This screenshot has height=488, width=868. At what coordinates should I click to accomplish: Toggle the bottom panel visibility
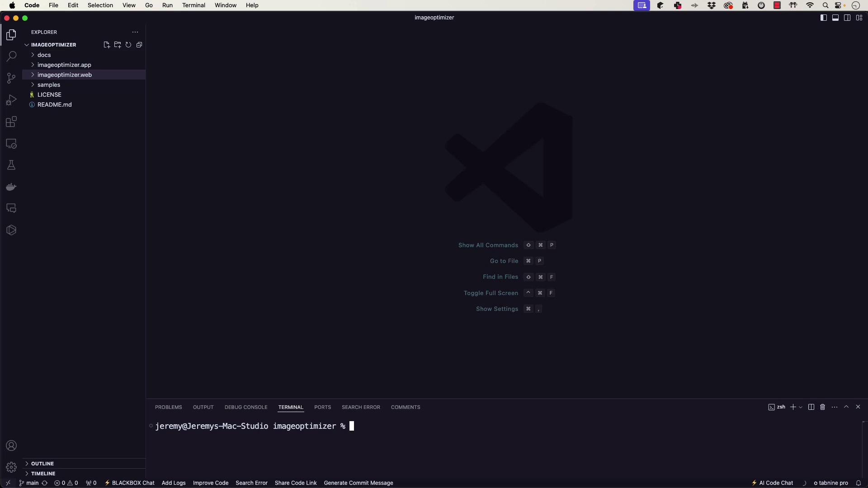tap(835, 18)
